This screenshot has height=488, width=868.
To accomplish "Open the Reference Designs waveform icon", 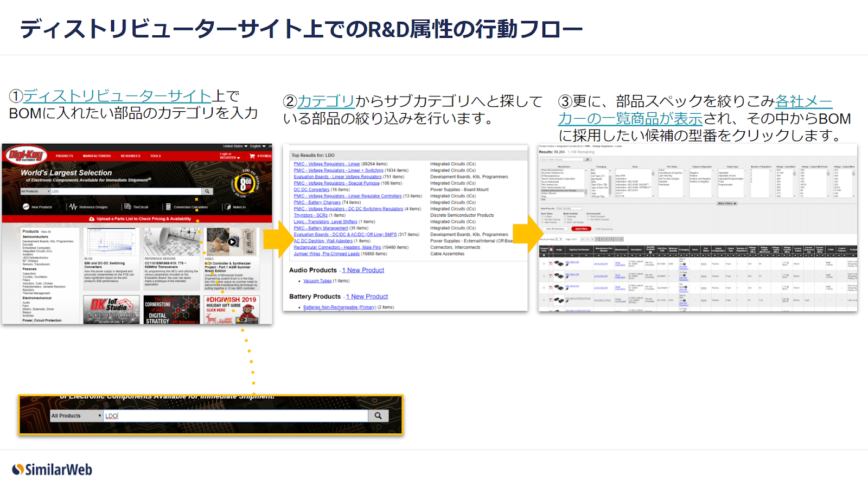I will pos(73,207).
